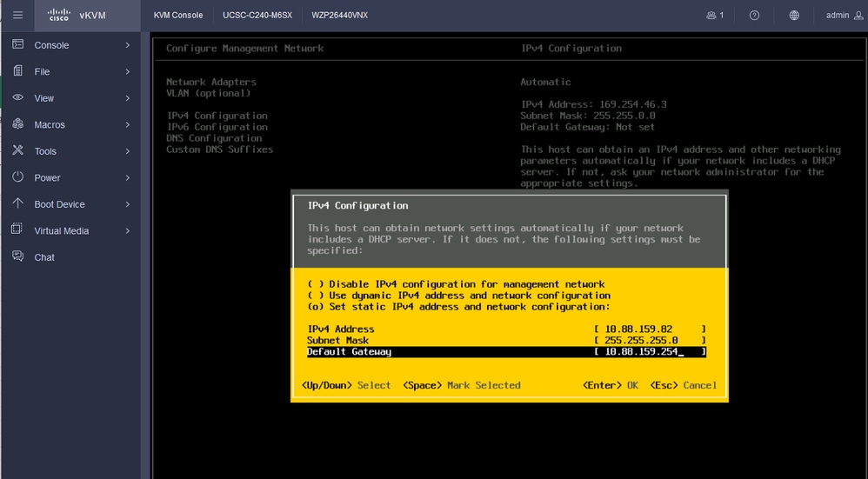This screenshot has height=479, width=868.
Task: Open the Virtual Media menu item
Action: [70, 231]
